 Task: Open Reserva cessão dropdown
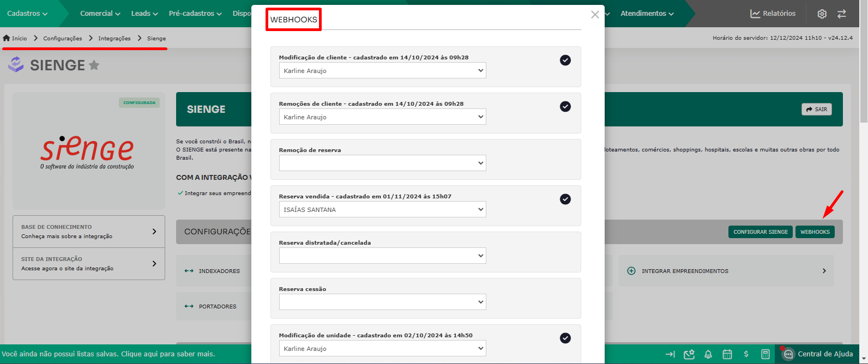[382, 302]
